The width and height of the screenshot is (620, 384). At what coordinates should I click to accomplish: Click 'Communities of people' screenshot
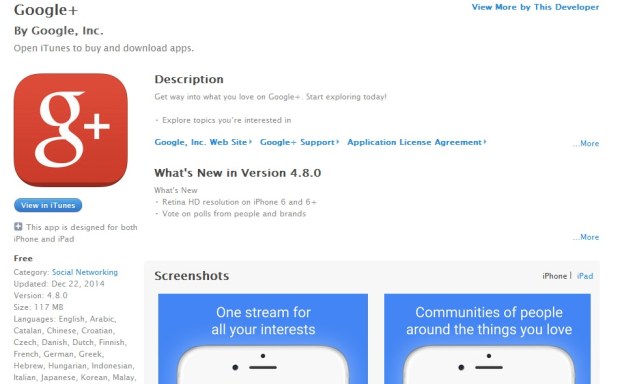(488, 339)
